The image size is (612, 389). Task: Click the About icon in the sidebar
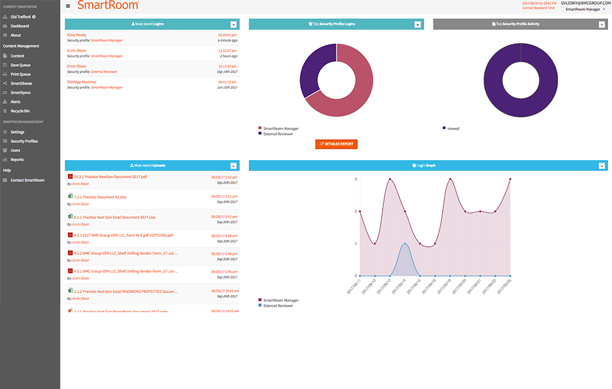5,35
